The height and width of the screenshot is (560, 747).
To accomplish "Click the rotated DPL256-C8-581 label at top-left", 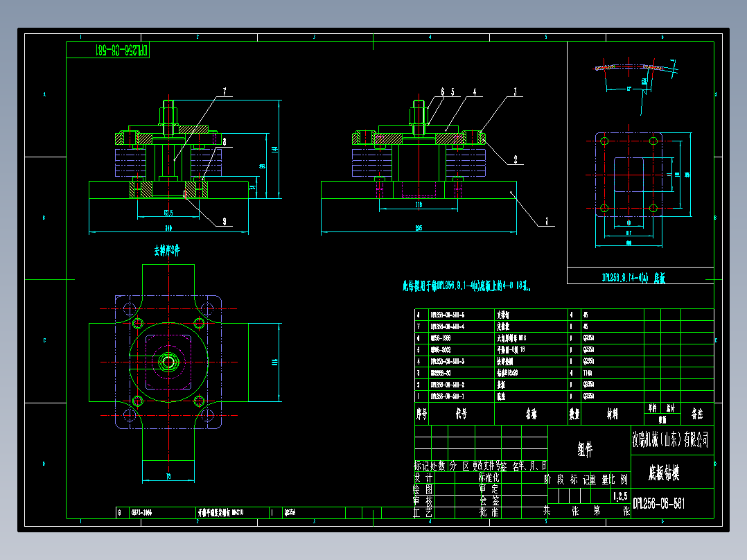I will tap(122, 50).
